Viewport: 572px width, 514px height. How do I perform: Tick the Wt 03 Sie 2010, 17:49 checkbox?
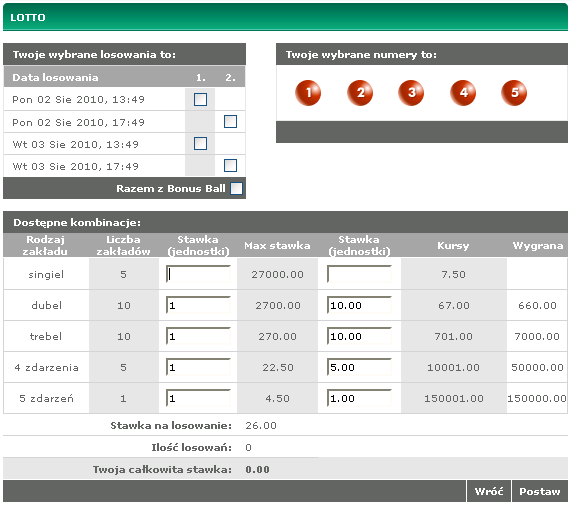coord(230,165)
